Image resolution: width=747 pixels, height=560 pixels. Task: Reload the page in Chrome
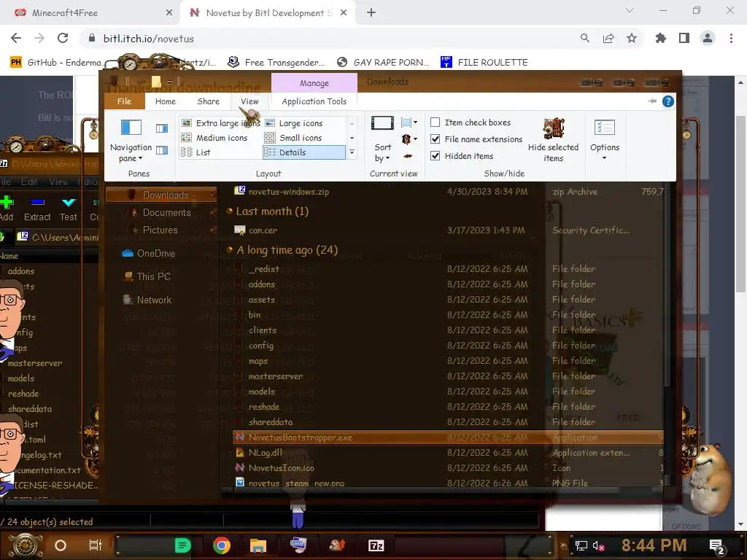point(63,39)
